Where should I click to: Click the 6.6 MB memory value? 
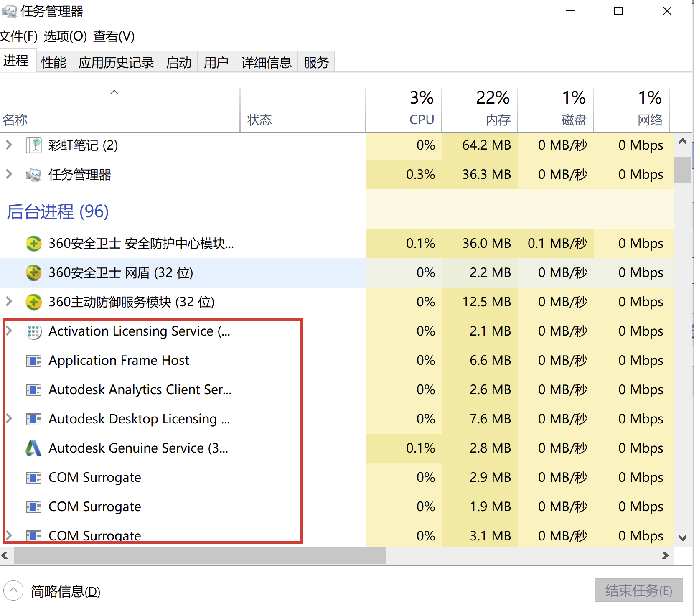coord(490,360)
